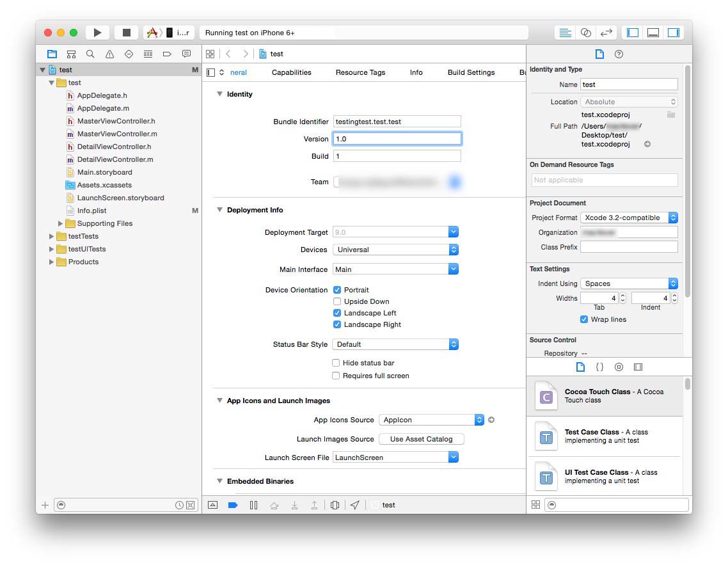This screenshot has height=565, width=728.
Task: Show the File inspector
Action: [x=599, y=54]
